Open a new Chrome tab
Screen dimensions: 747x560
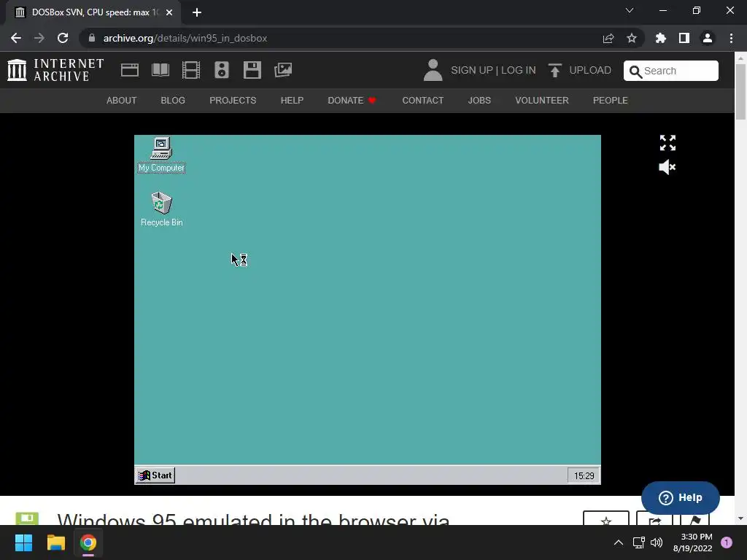coord(197,12)
